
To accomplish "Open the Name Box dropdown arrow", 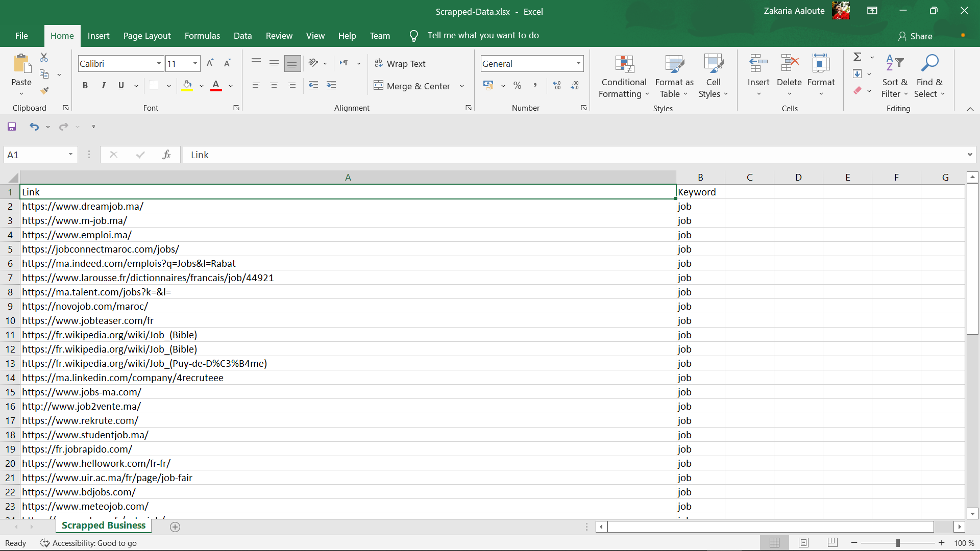I will tap(70, 155).
